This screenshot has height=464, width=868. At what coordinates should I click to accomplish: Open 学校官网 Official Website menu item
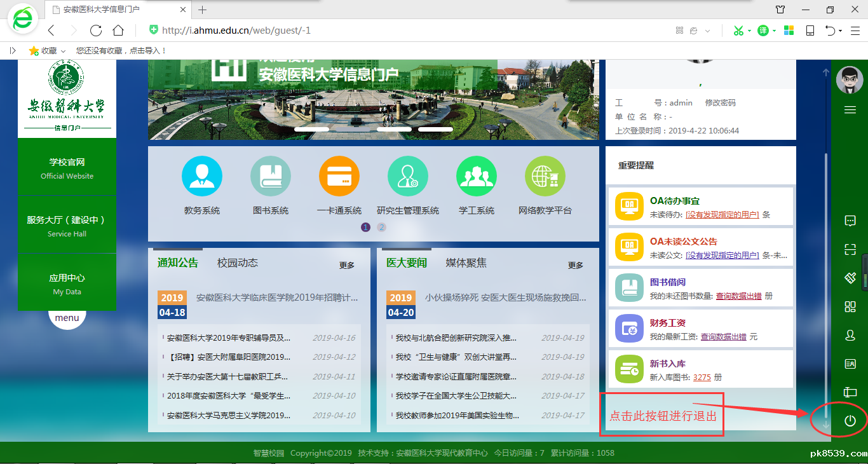click(x=67, y=168)
